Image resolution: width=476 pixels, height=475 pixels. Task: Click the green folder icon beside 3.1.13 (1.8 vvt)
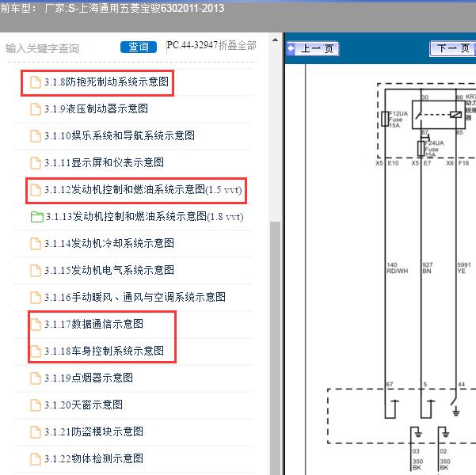point(37,217)
